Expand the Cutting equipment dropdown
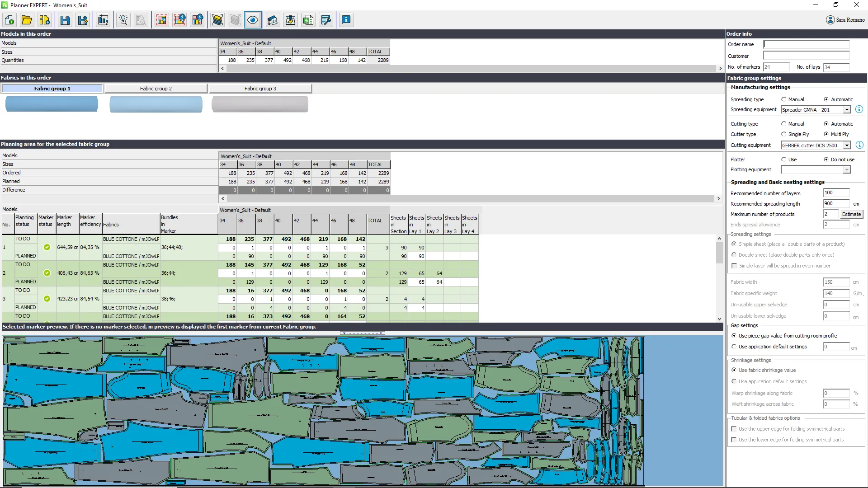This screenshot has height=488, width=868. (846, 145)
